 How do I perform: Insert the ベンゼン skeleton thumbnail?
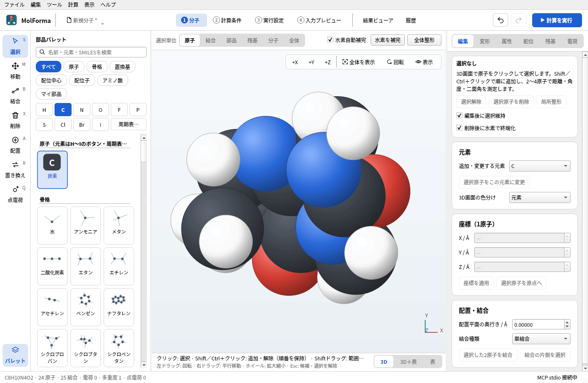click(86, 307)
